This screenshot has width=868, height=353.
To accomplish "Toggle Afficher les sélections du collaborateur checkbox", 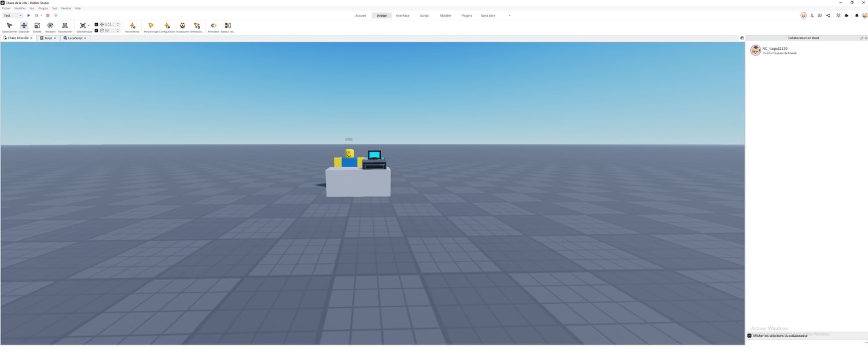I will coord(749,336).
